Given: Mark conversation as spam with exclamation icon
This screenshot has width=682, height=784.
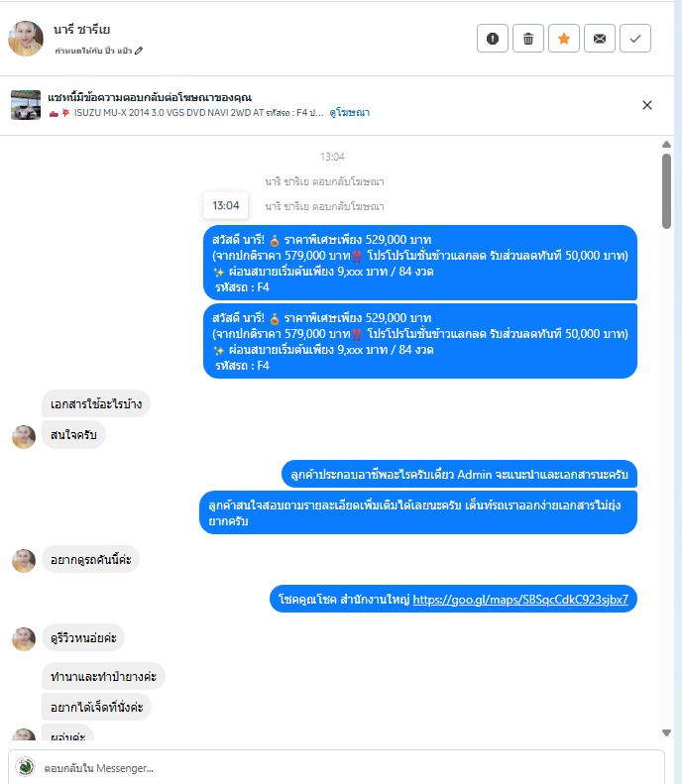Looking at the screenshot, I should coord(493,39).
